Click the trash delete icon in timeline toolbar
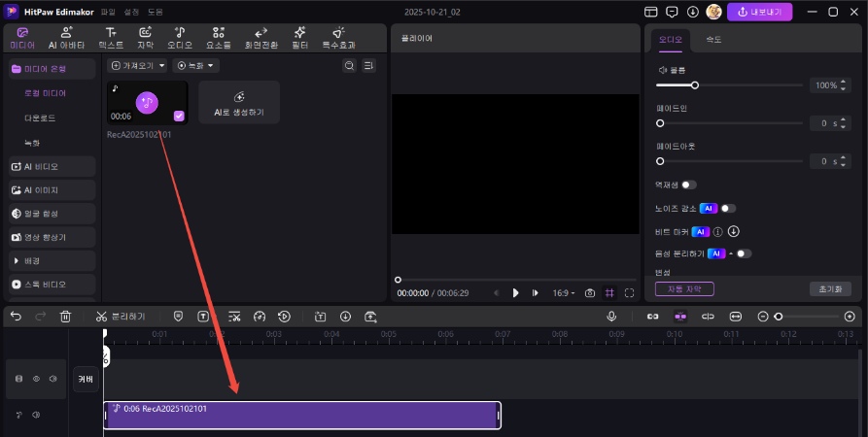868x437 pixels. (65, 317)
